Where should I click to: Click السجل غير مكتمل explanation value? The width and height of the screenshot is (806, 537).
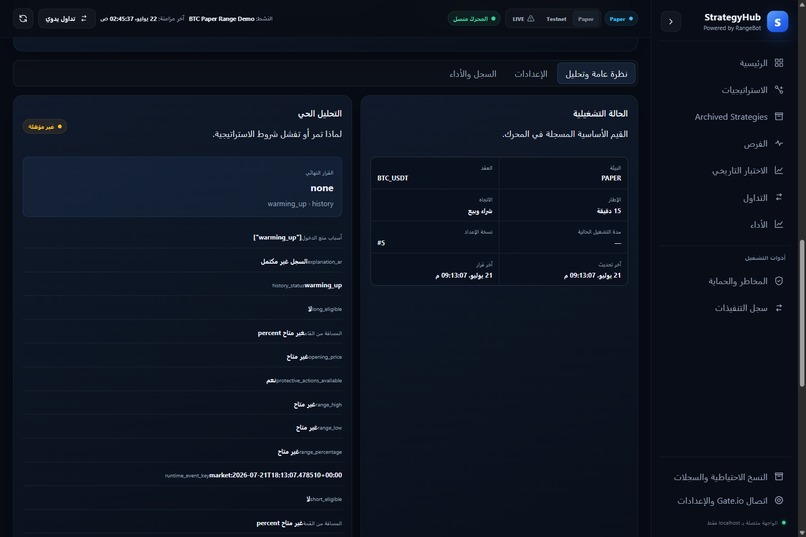pyautogui.click(x=284, y=261)
